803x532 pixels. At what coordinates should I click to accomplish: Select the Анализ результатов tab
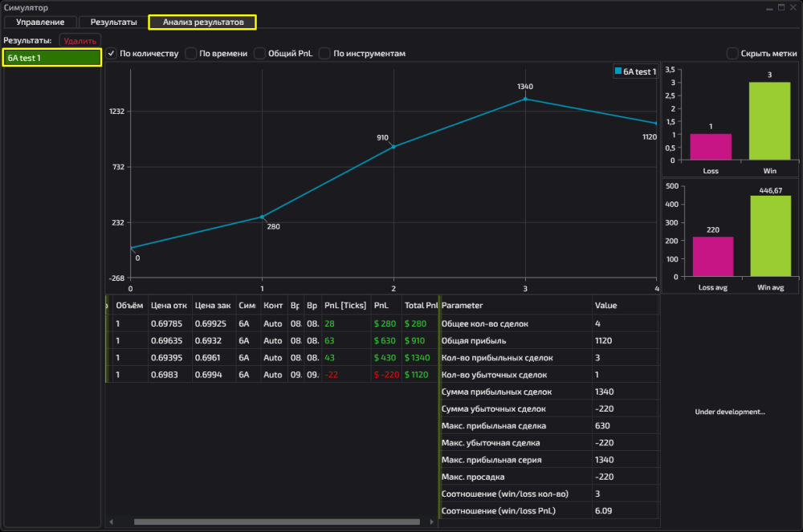point(203,22)
